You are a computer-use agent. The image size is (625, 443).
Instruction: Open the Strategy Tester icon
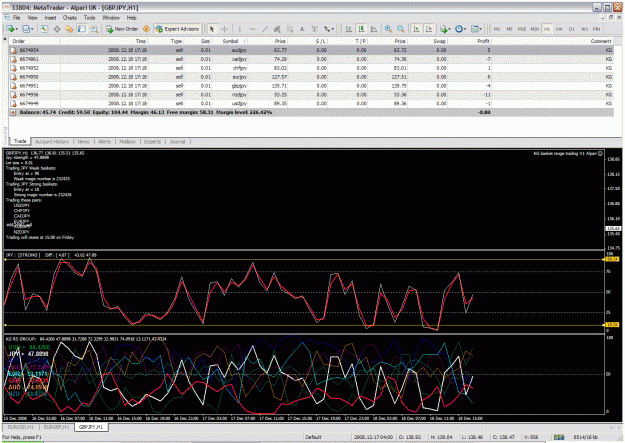point(94,29)
